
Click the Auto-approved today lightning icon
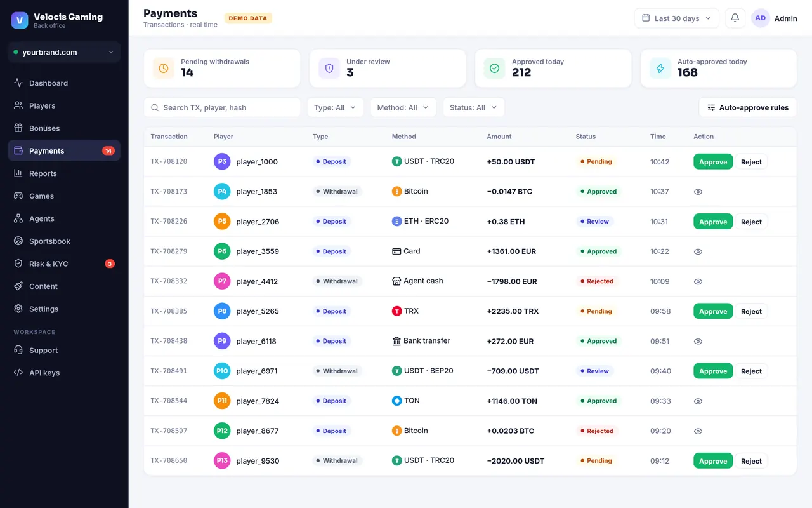(x=660, y=68)
